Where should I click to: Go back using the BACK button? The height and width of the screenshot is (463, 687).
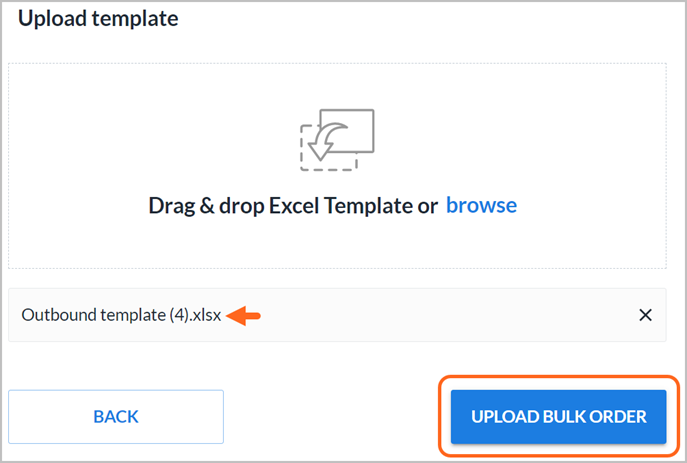(x=116, y=417)
